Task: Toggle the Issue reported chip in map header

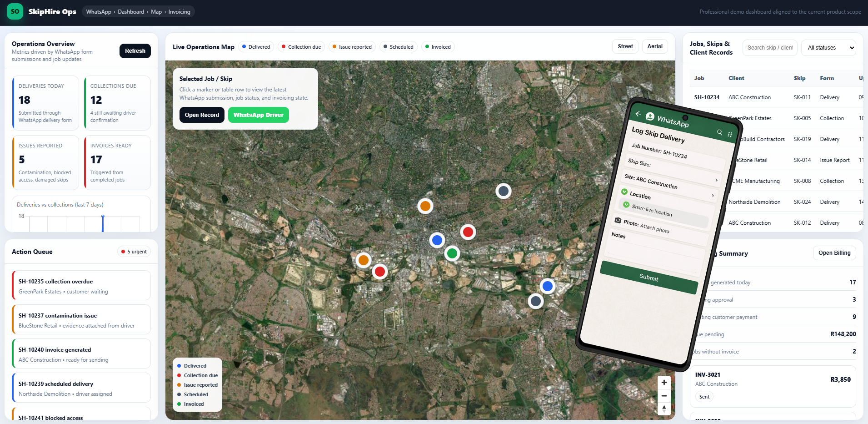Action: 352,47
